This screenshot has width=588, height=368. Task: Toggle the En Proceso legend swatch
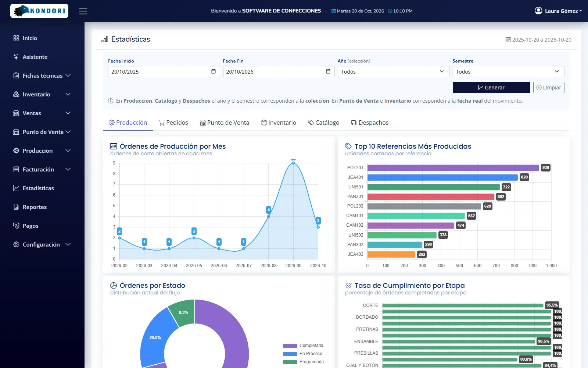tap(290, 354)
